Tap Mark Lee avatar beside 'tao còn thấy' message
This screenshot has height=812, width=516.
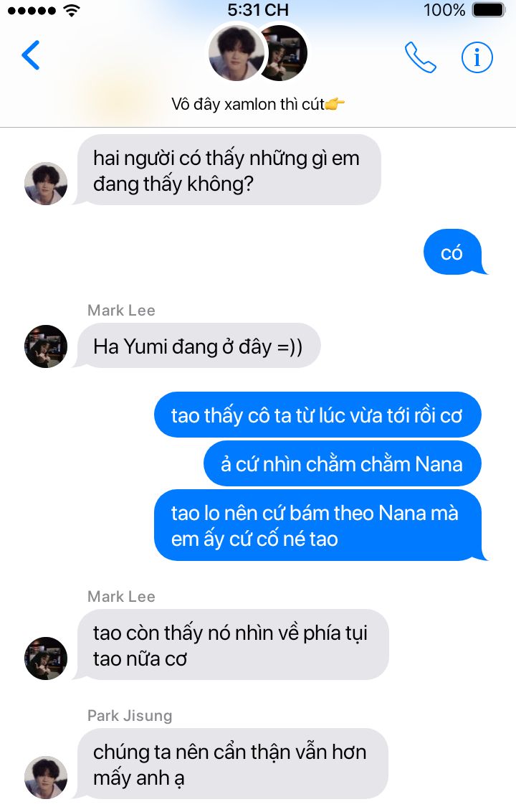tap(46, 658)
